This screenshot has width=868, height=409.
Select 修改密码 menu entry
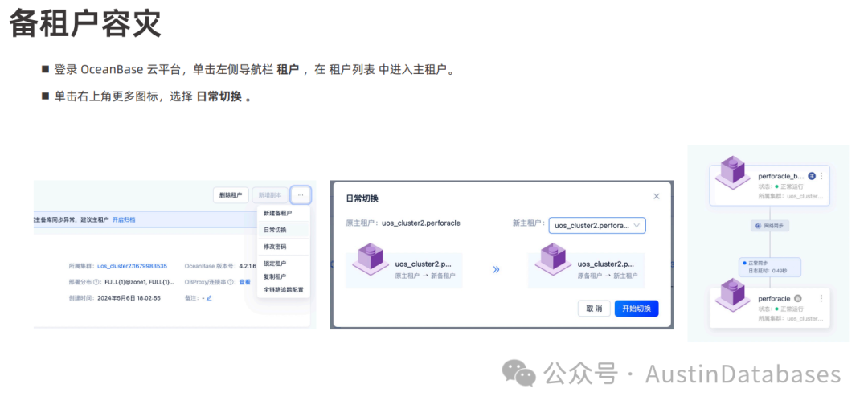(x=275, y=247)
